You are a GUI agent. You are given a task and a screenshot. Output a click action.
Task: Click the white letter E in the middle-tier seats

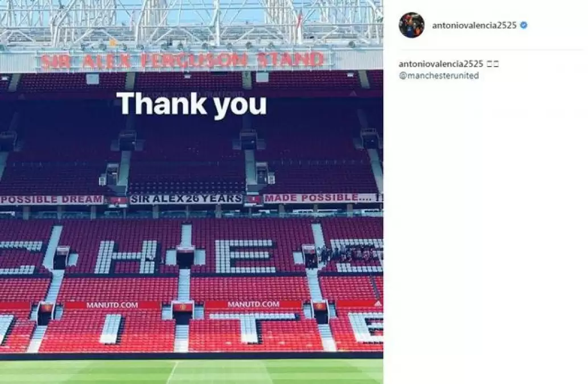[246, 256]
